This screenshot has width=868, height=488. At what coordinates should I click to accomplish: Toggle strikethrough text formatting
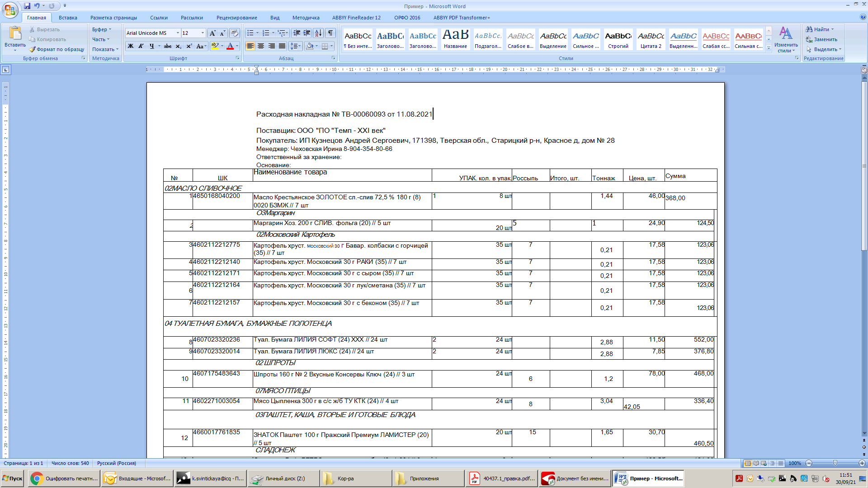click(168, 46)
